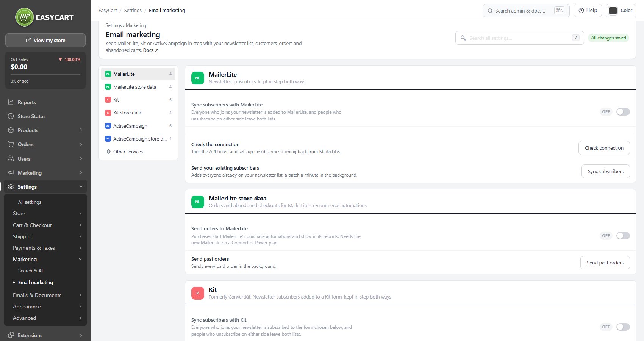Image resolution: width=644 pixels, height=341 pixels.
Task: Open the Docs link
Action: (x=150, y=50)
